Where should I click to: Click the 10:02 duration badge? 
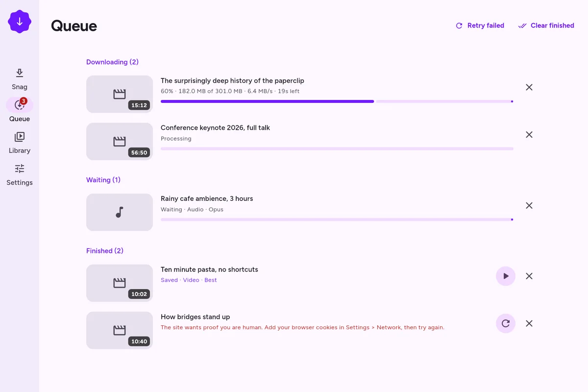pyautogui.click(x=139, y=294)
